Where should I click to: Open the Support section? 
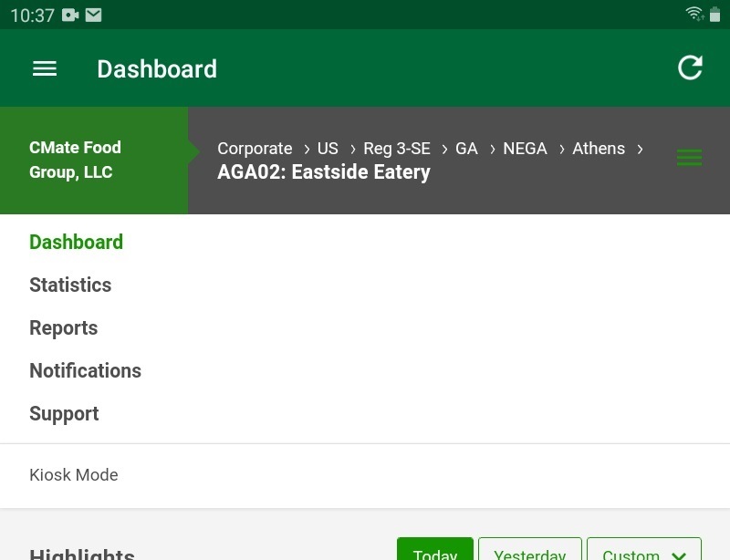64,413
